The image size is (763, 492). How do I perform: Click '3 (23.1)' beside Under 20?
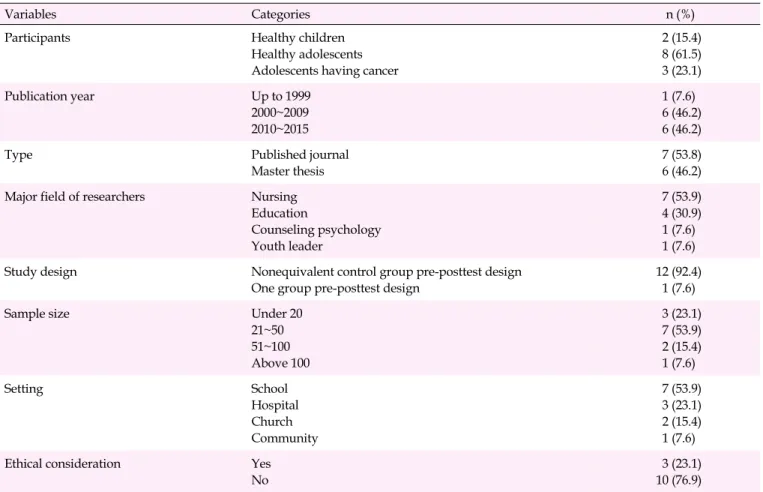(x=681, y=313)
